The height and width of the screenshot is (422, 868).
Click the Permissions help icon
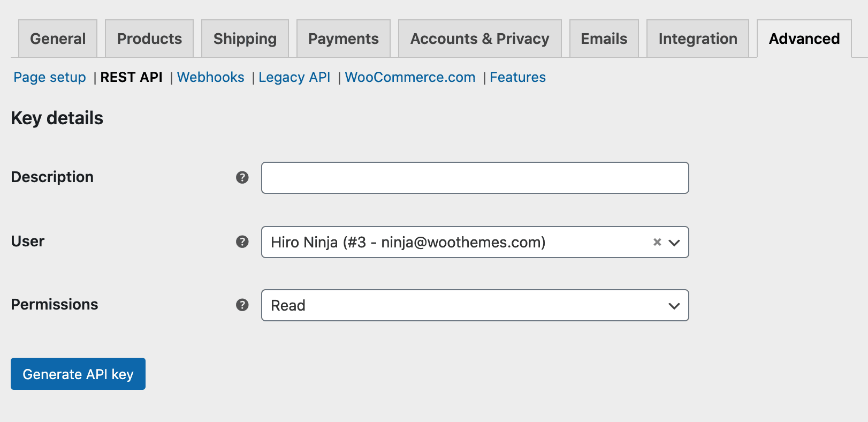click(242, 305)
